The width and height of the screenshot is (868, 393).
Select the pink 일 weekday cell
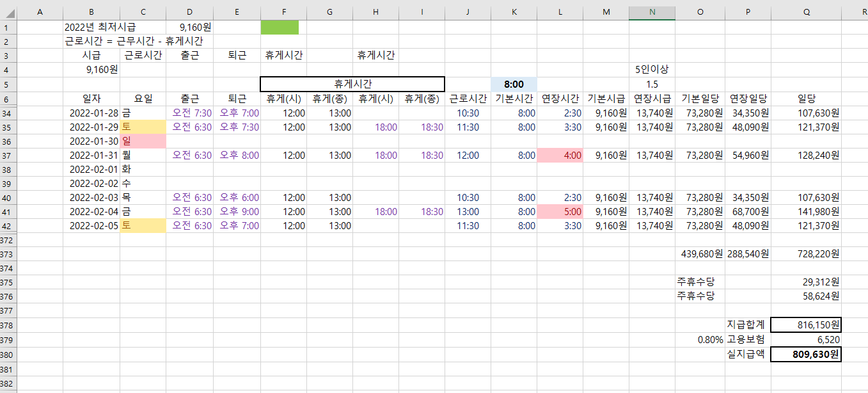click(143, 141)
